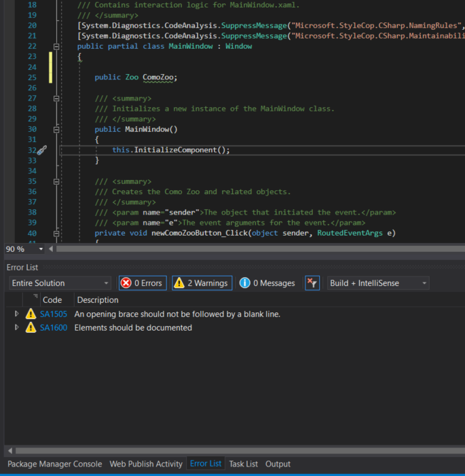Click line number 25 in the gutter
This screenshot has height=476, width=465.
(32, 77)
